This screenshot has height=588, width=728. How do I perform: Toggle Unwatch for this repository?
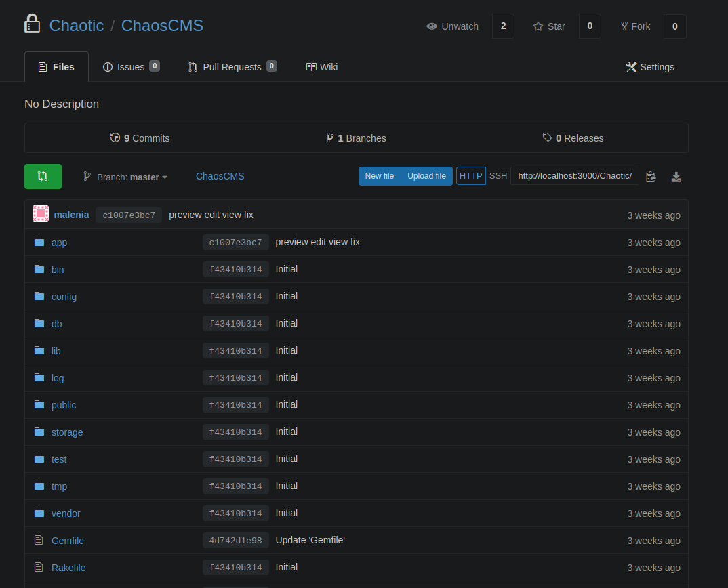click(453, 26)
